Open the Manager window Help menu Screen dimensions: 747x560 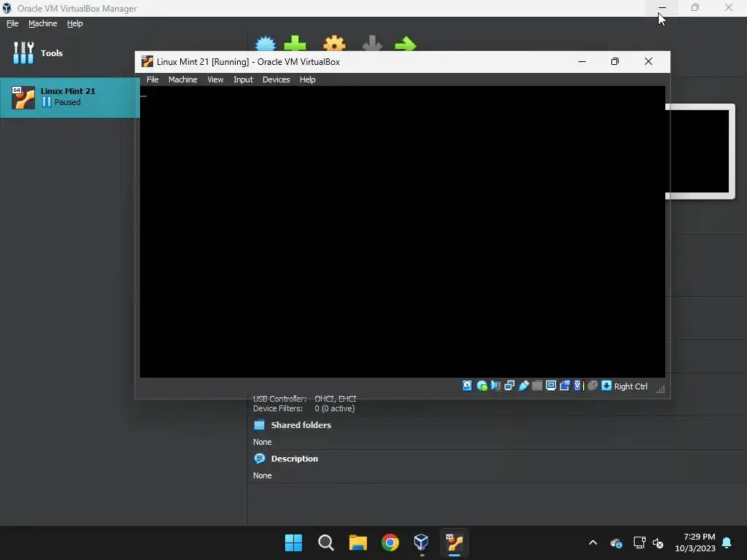75,23
